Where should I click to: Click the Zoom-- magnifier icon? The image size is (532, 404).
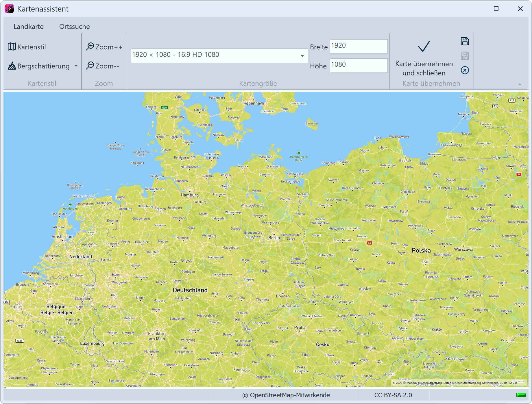[90, 66]
